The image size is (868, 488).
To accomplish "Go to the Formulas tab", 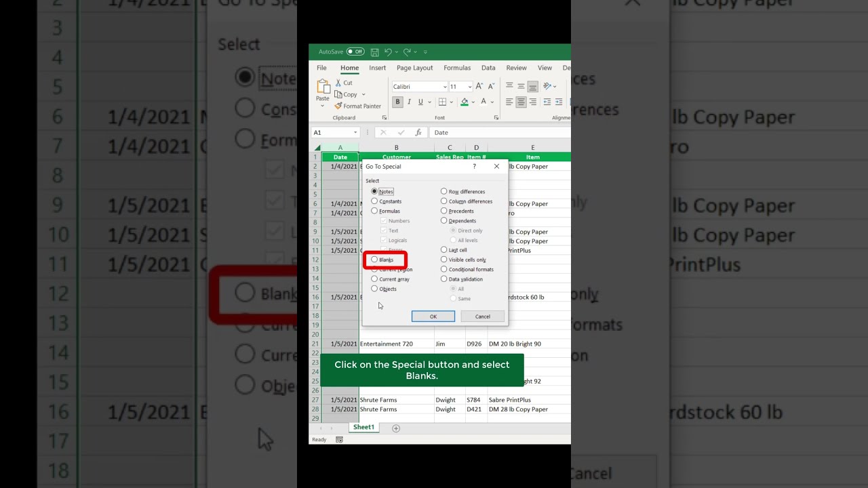I will coord(457,68).
